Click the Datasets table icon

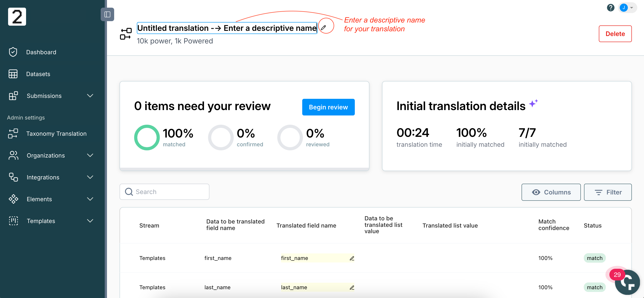[x=13, y=74]
